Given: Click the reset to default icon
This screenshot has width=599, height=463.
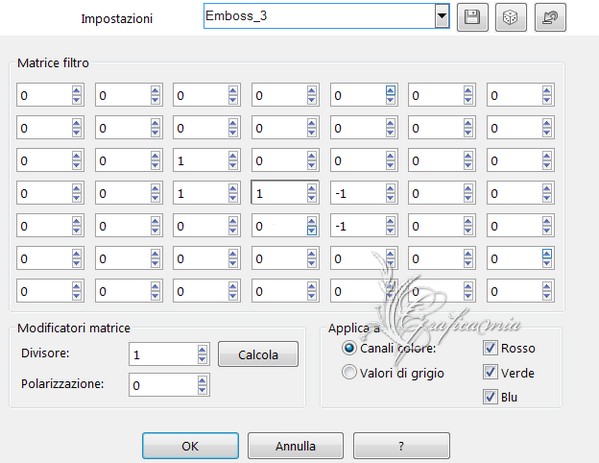Looking at the screenshot, I should [550, 17].
